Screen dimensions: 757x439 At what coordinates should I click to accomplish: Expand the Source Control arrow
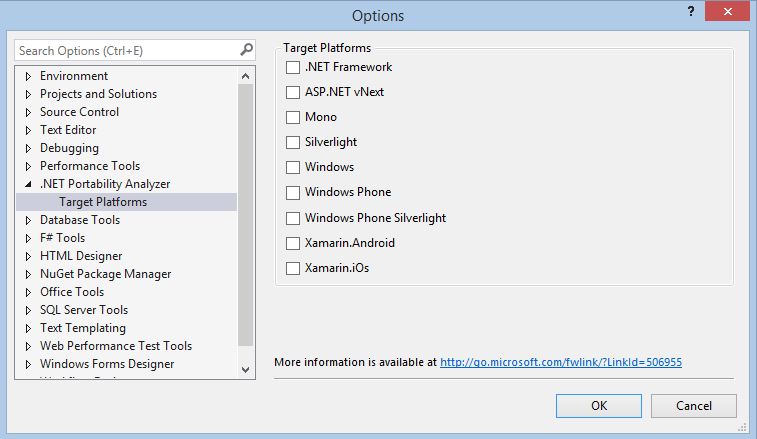point(28,112)
